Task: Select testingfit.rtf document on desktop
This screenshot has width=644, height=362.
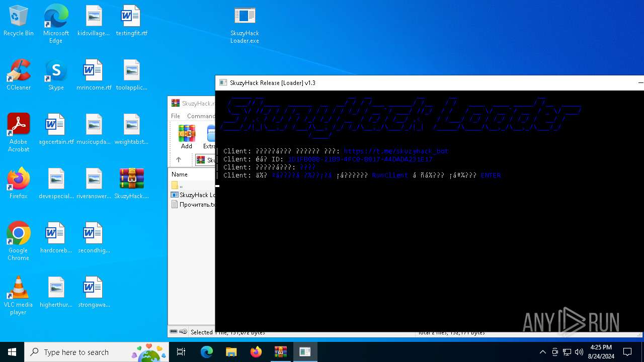Action: pyautogui.click(x=131, y=21)
